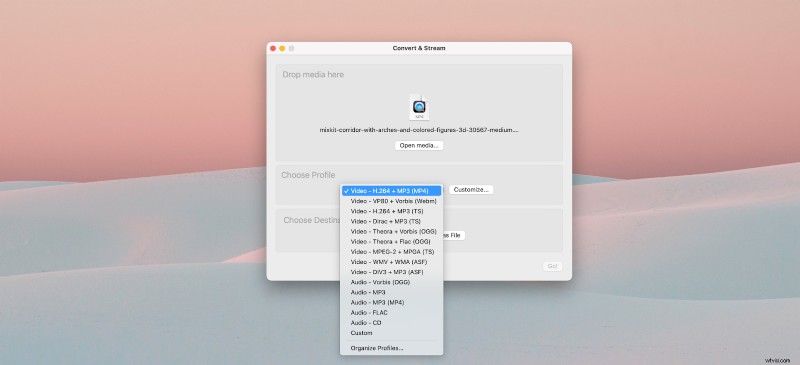Pick Video - Dirac + MP3 (TS)

click(x=391, y=222)
